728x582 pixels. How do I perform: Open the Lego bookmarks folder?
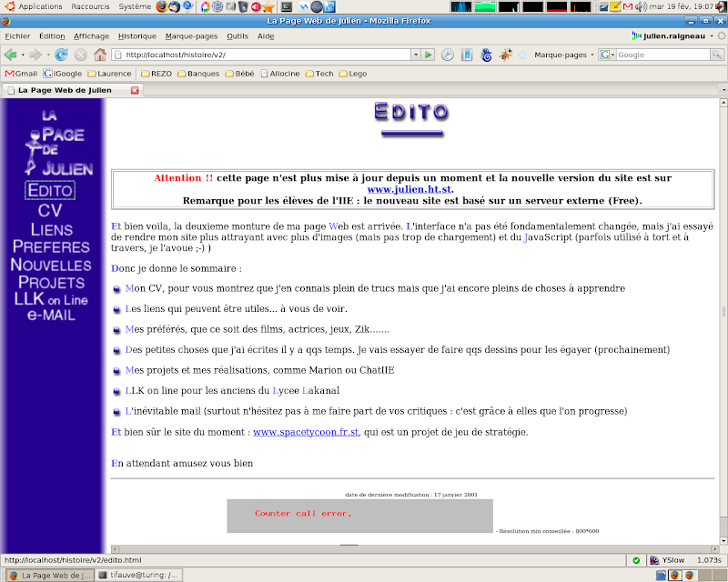point(353,74)
